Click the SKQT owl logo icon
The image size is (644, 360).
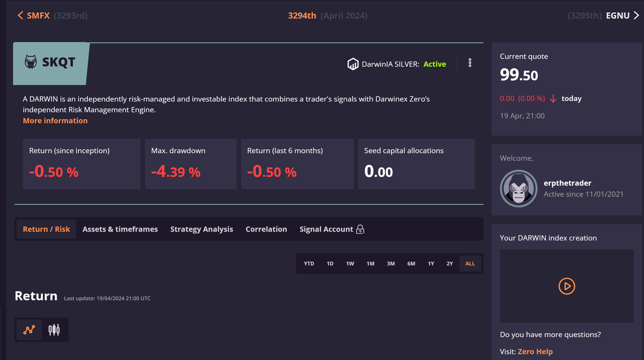point(31,62)
